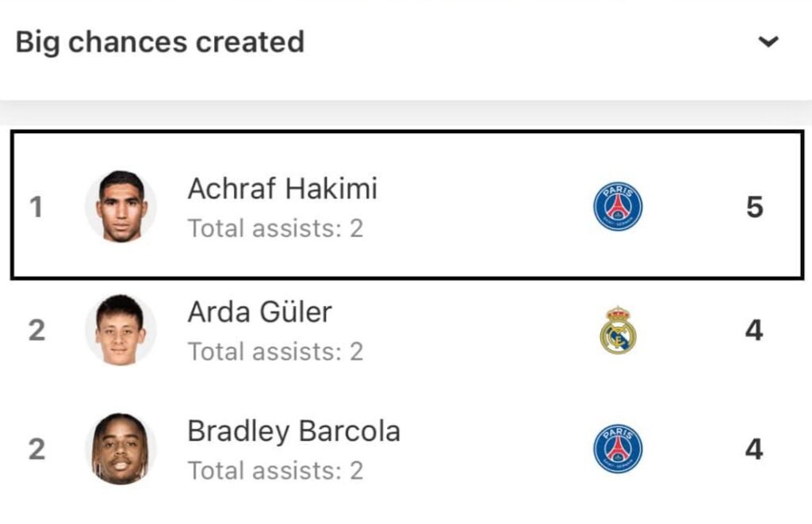The width and height of the screenshot is (812, 524).
Task: Click Hakimi's value of 5 big chances
Action: click(x=755, y=207)
